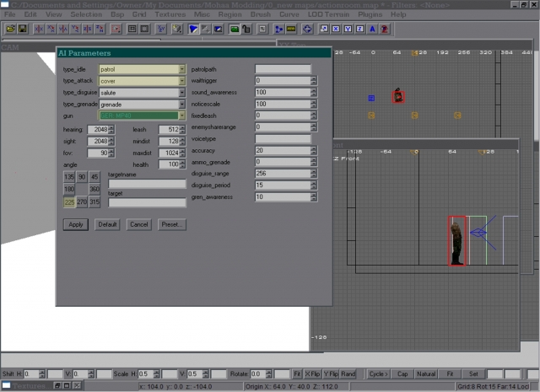This screenshot has width=540, height=392.
Task: Click the X Flip button
Action: click(312, 373)
